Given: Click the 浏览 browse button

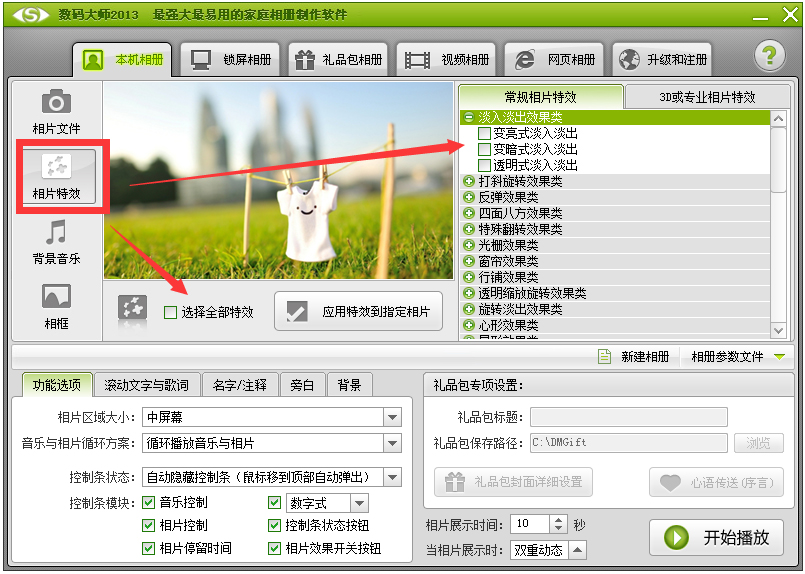Looking at the screenshot, I should tap(759, 443).
